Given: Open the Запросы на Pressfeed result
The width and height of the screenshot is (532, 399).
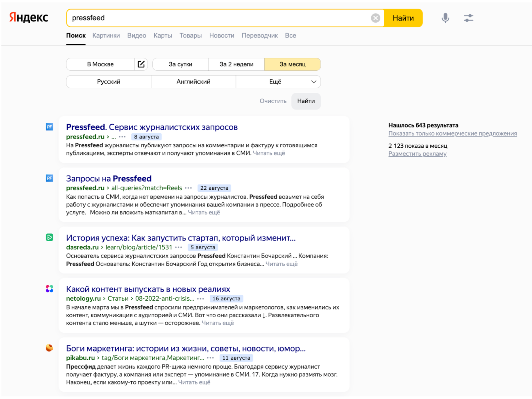Looking at the screenshot, I should click(109, 178).
